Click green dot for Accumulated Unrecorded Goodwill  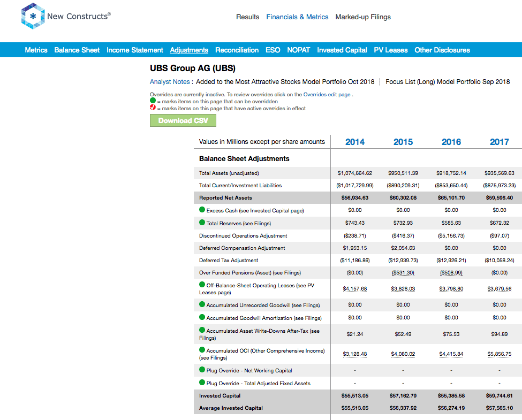coord(202,304)
